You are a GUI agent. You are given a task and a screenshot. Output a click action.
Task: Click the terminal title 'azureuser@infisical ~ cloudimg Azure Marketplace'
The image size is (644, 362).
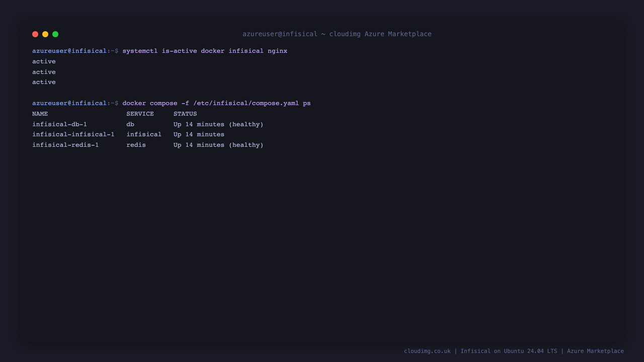[337, 34]
